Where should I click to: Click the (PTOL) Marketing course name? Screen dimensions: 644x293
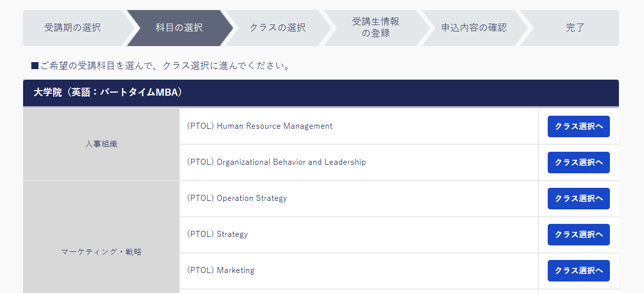(x=221, y=270)
